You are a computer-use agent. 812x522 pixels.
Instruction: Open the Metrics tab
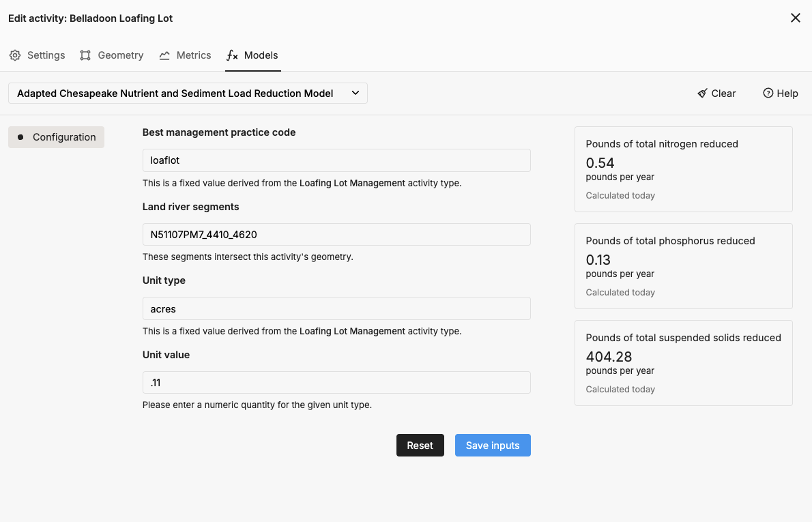(185, 55)
